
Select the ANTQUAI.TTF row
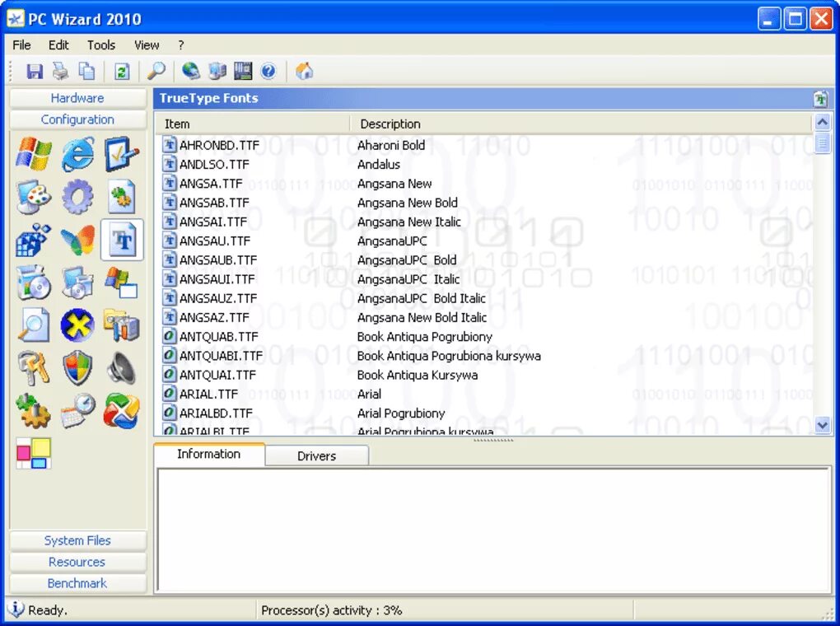coord(484,375)
